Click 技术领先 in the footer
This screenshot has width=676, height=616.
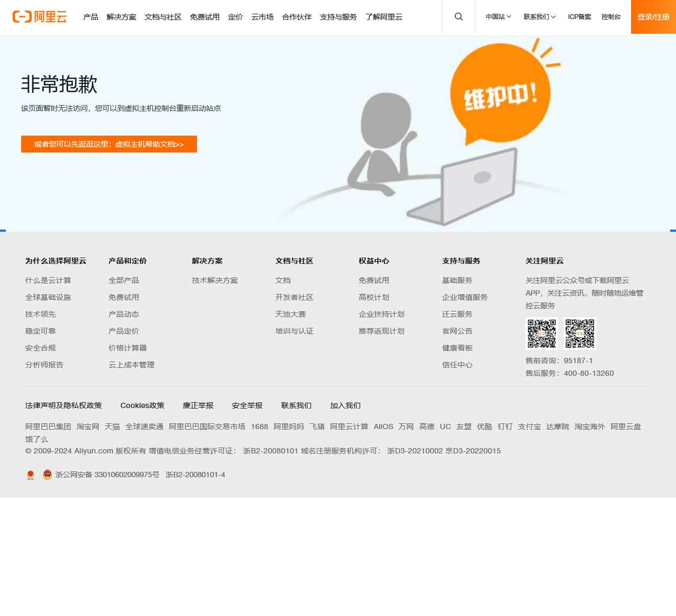click(41, 314)
